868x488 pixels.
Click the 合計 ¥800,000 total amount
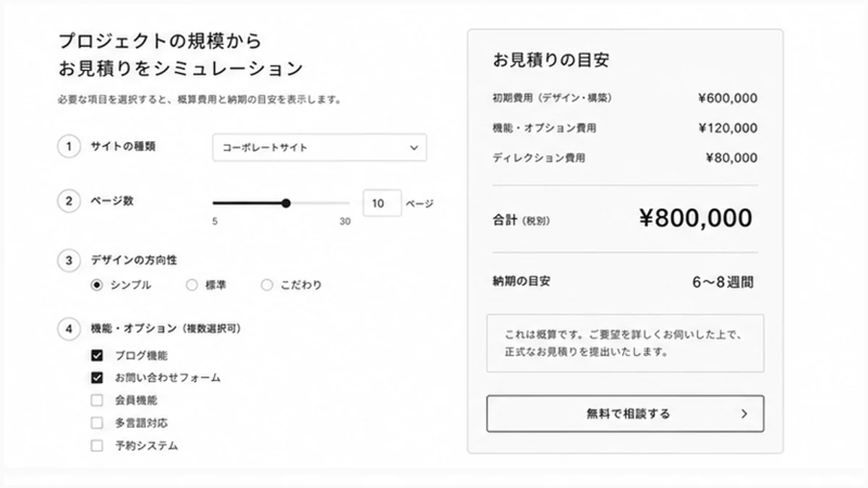pos(696,218)
